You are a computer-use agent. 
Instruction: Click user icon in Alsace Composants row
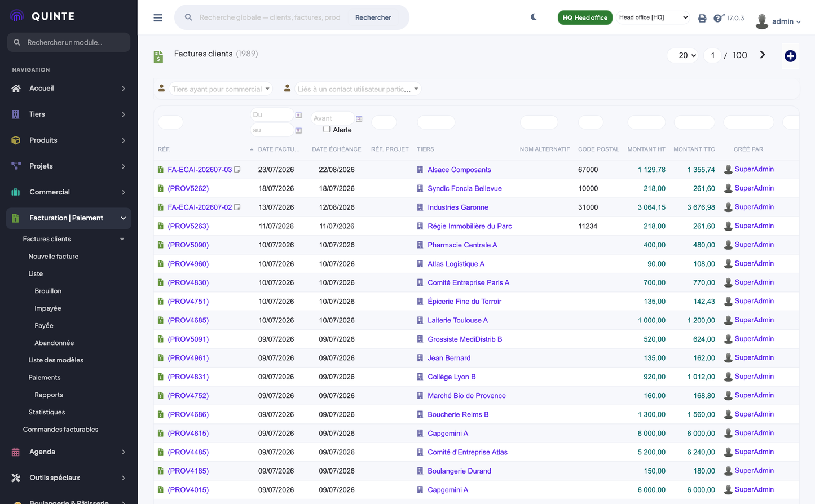[728, 169]
